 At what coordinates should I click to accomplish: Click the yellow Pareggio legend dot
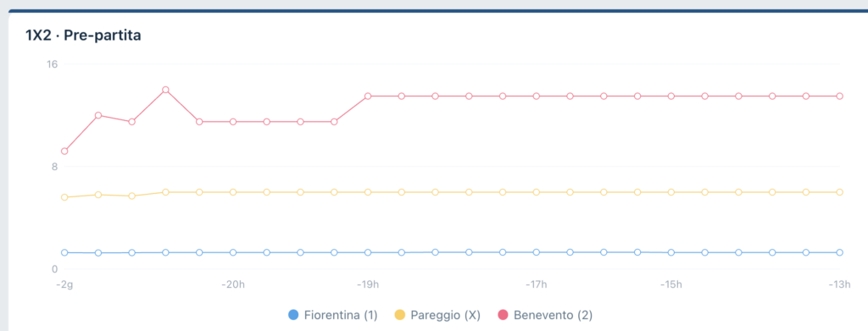(399, 316)
